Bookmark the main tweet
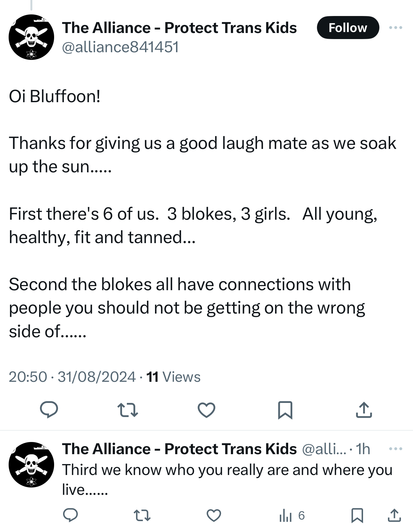 click(285, 410)
